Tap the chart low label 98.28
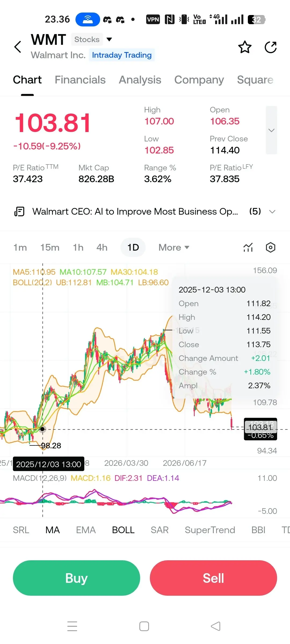Image resolution: width=290 pixels, height=644 pixels. pyautogui.click(x=51, y=445)
